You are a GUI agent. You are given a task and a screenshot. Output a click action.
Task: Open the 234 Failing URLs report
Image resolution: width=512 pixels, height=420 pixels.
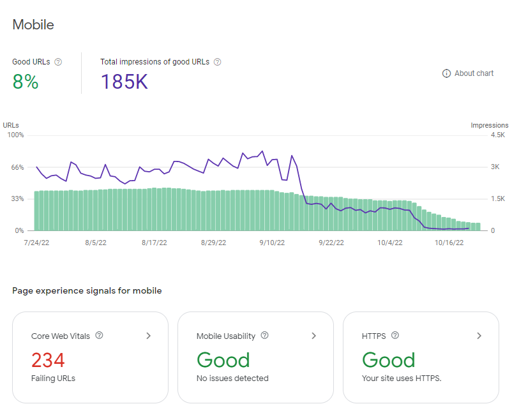click(91, 357)
